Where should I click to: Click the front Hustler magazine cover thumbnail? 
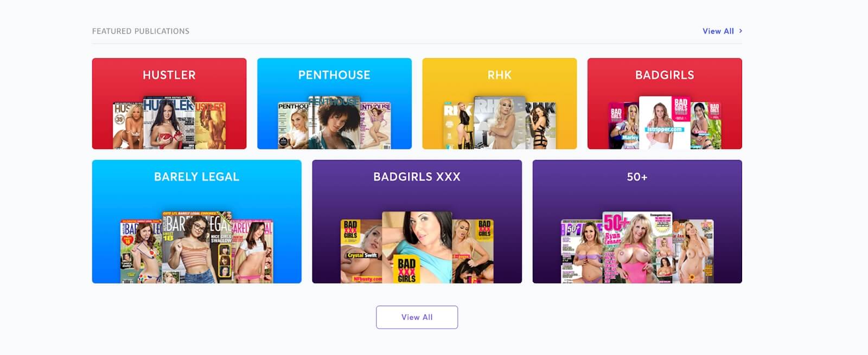click(x=169, y=123)
